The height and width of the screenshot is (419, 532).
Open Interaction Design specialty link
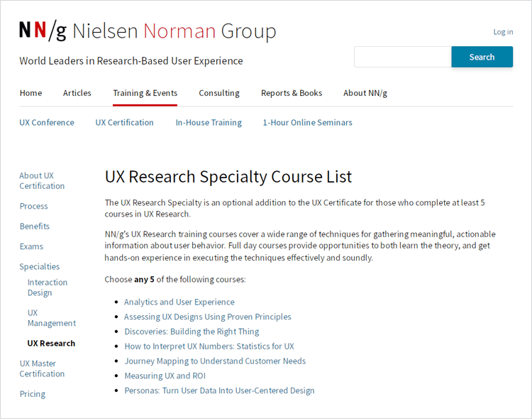(x=48, y=288)
